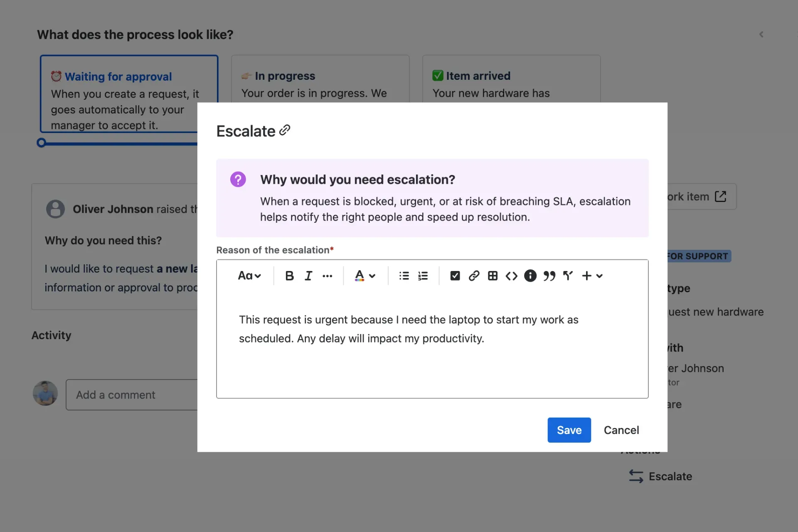798x532 pixels.
Task: Save the escalation reason
Action: (569, 430)
